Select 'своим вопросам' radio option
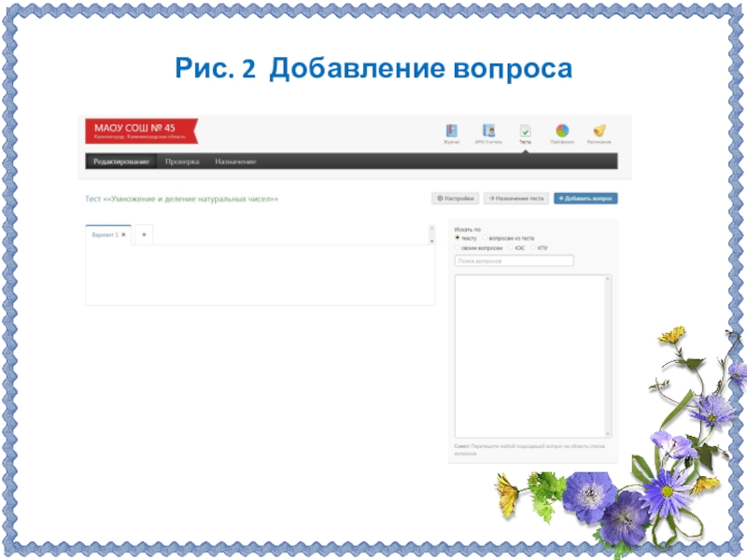The width and height of the screenshot is (747, 560). coord(458,248)
